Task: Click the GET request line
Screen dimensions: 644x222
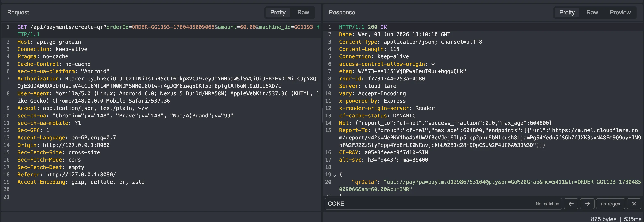Action: 168,31
